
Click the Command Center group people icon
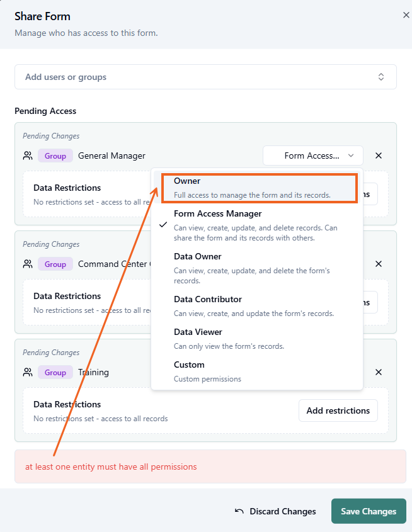(x=28, y=264)
